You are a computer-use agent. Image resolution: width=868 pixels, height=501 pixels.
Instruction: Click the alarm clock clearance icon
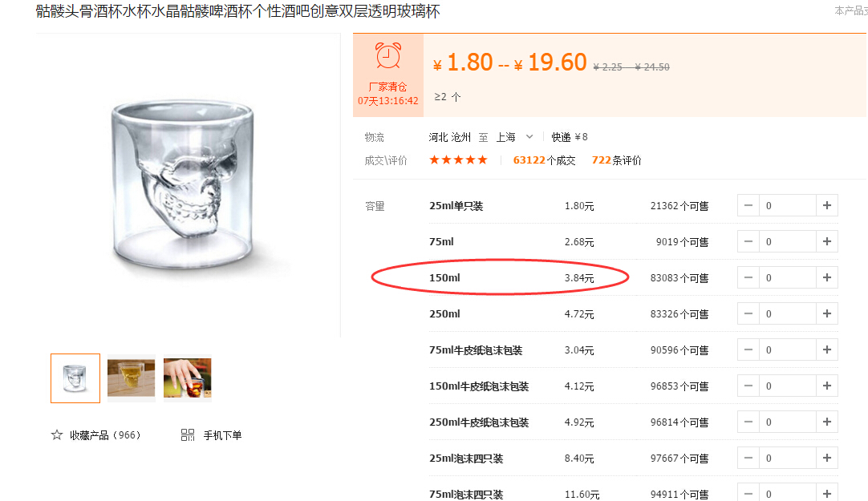388,56
